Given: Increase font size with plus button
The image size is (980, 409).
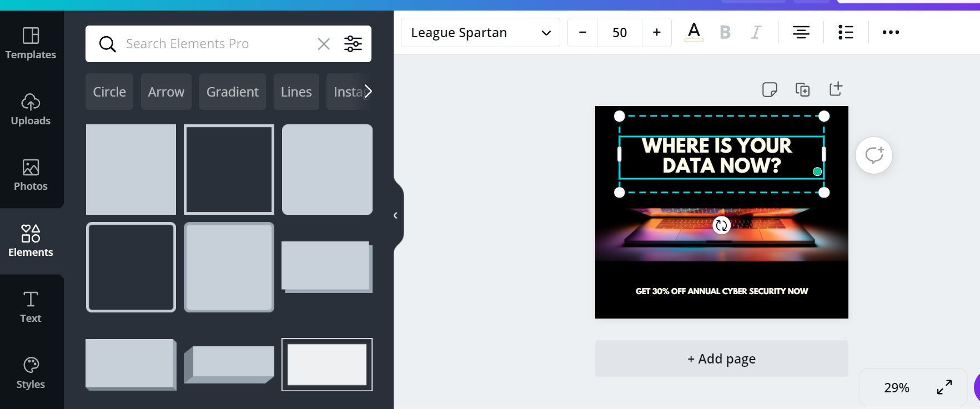Looking at the screenshot, I should click(x=656, y=33).
